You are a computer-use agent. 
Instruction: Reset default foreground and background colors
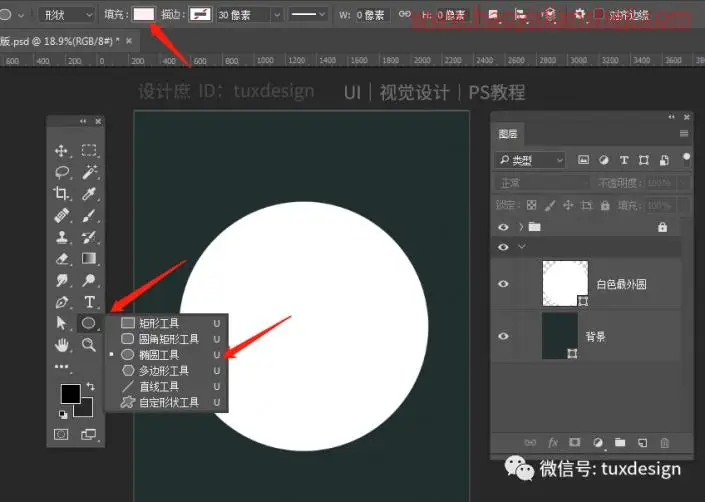tap(63, 415)
